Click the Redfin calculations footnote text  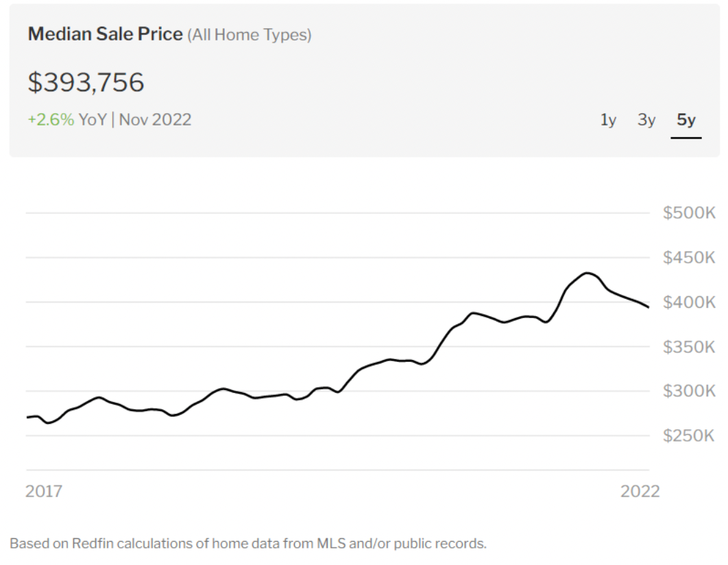point(248,544)
